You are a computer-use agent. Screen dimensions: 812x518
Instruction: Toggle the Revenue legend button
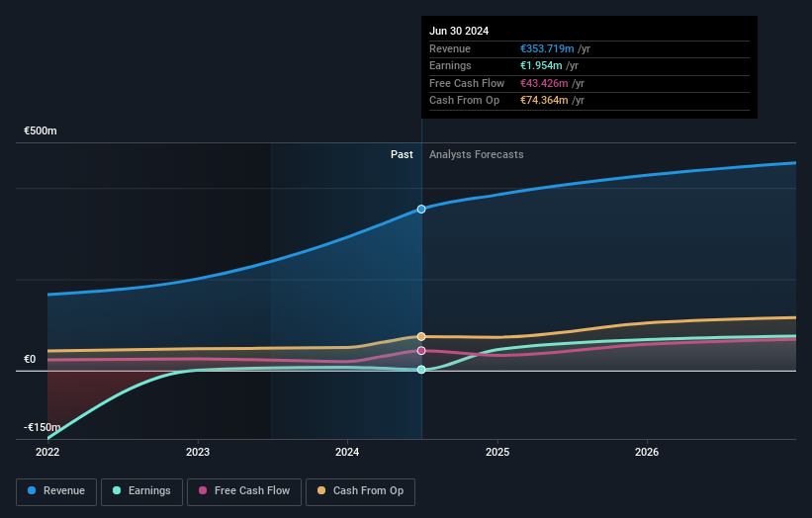56,491
